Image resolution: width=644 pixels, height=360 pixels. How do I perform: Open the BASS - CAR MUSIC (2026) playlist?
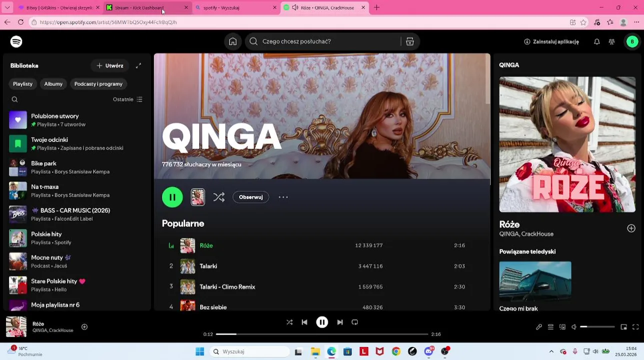[x=78, y=214]
